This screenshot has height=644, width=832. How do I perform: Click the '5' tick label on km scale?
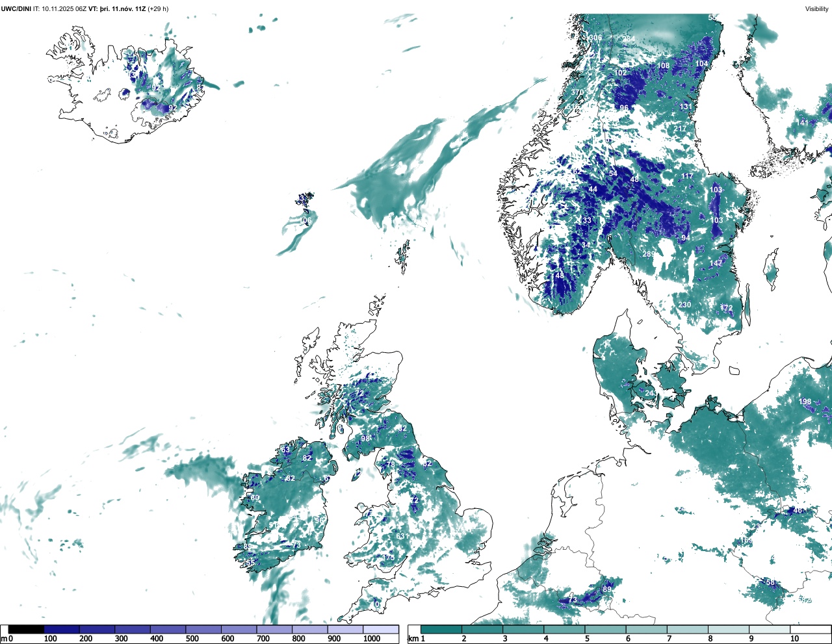[587, 639]
